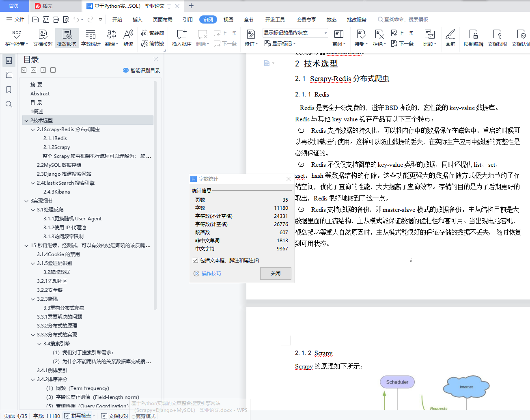
Task: Collapse the 2.4ElasticSearch 搜索引擎 node
Action: click(33, 183)
